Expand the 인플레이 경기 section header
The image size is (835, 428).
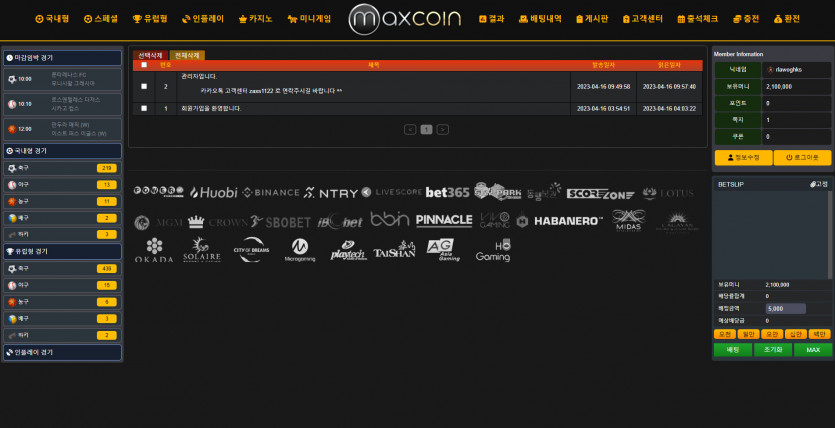pyautogui.click(x=62, y=352)
